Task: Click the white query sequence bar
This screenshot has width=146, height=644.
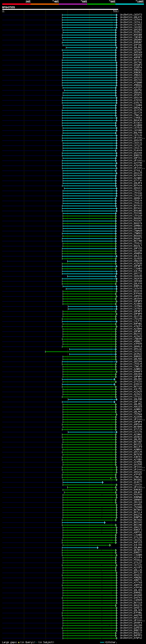Action: pyautogui.click(x=60, y=9)
